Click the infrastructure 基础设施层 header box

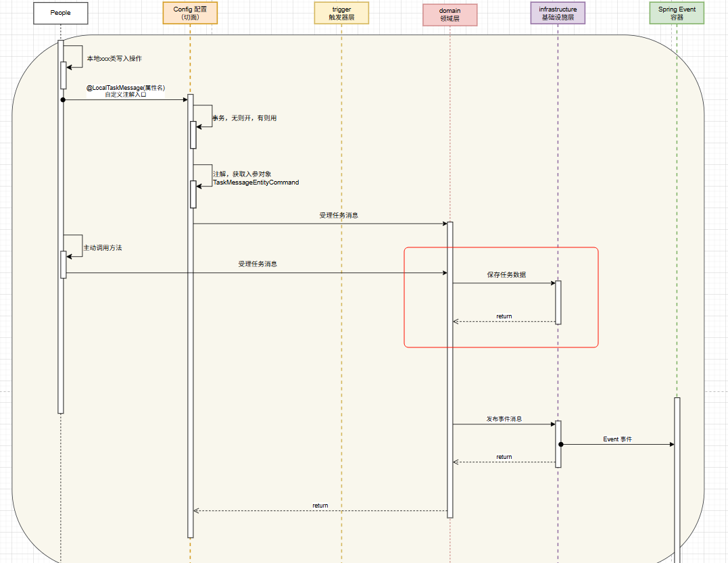click(558, 13)
